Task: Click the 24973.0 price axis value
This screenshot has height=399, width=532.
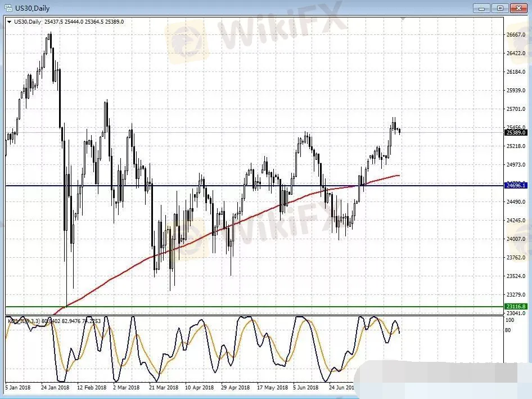Action: coord(516,165)
